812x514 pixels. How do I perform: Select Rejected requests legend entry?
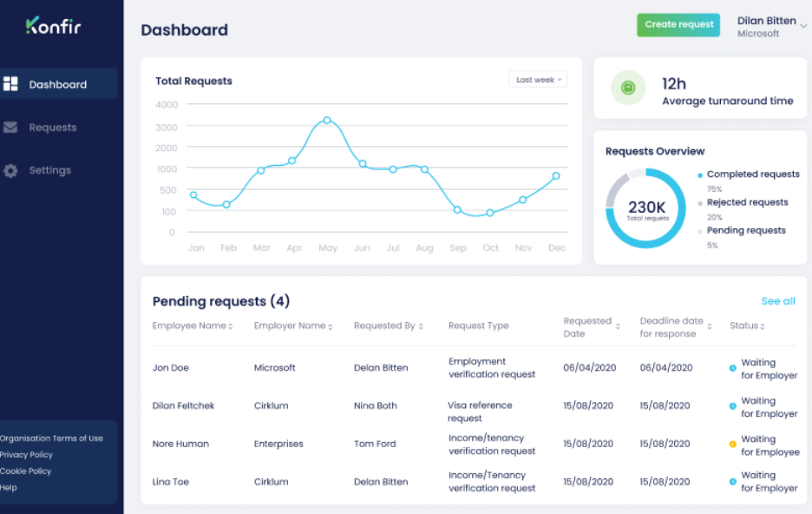[x=747, y=202]
